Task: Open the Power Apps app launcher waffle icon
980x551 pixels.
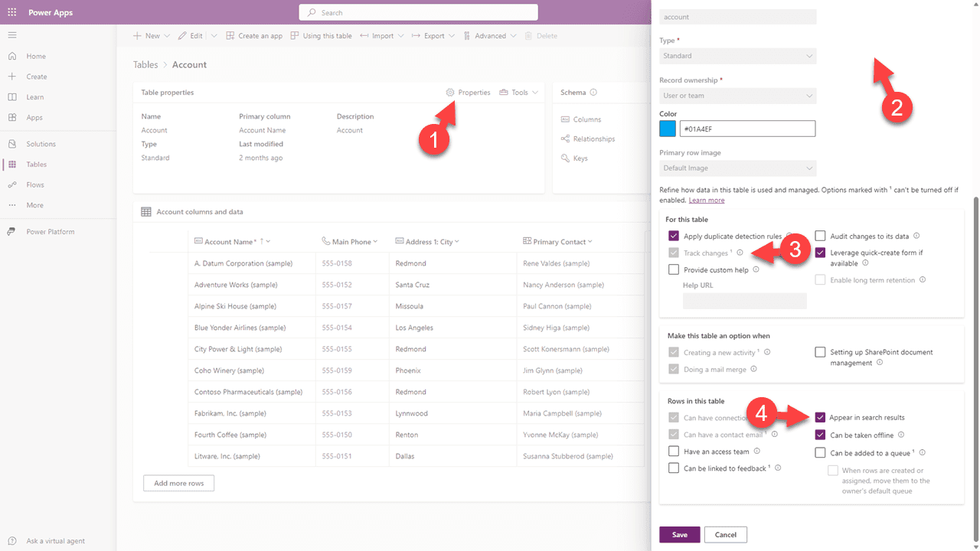Action: tap(11, 11)
